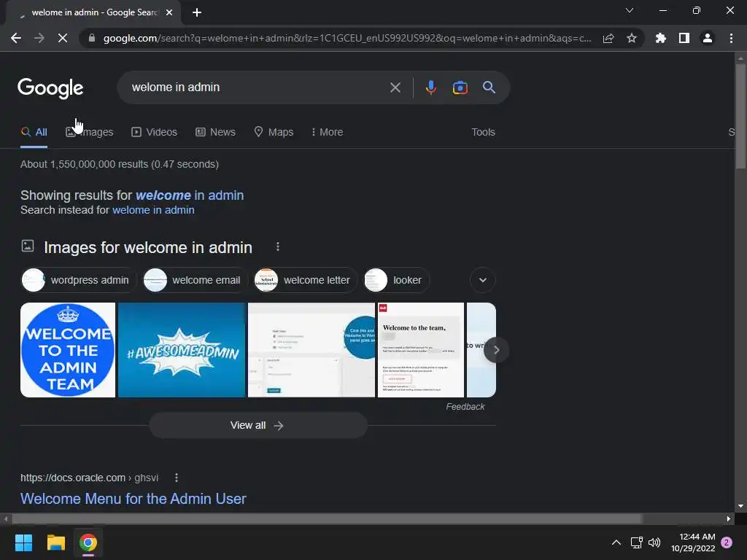This screenshot has width=747, height=560.
Task: Bookmark this tab with the star icon
Action: click(631, 38)
